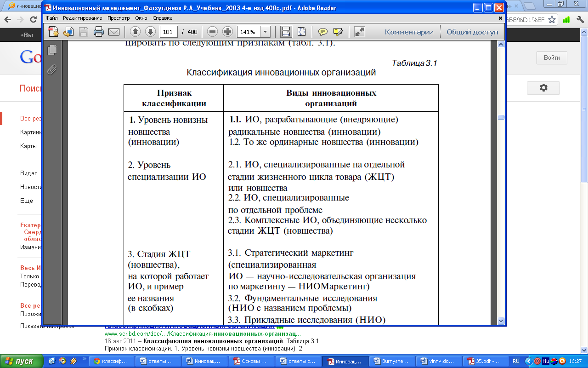Open the Окно menu

click(141, 18)
